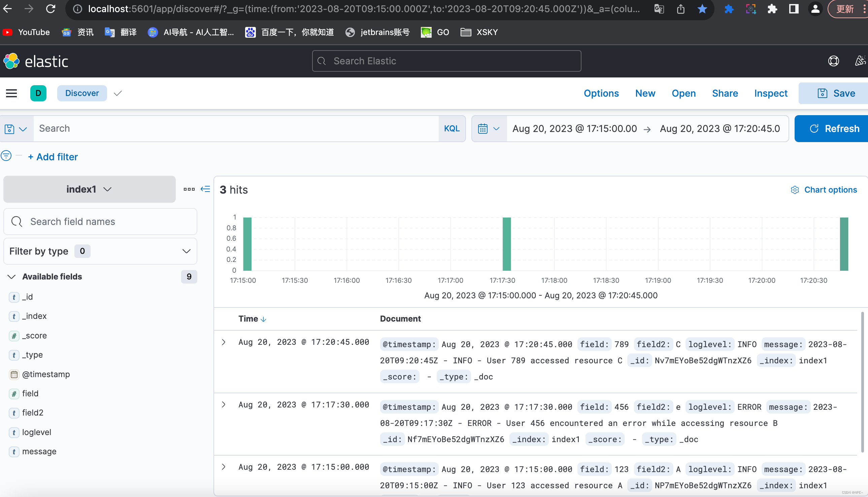Click the Add filter link
The height and width of the screenshot is (497, 868).
coord(53,157)
